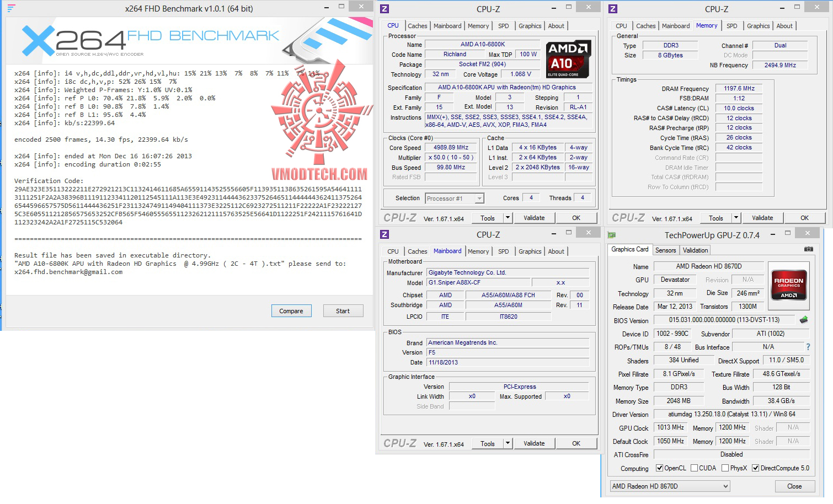
Task: Open the SPD tab in the CPU tab window
Action: click(x=503, y=26)
